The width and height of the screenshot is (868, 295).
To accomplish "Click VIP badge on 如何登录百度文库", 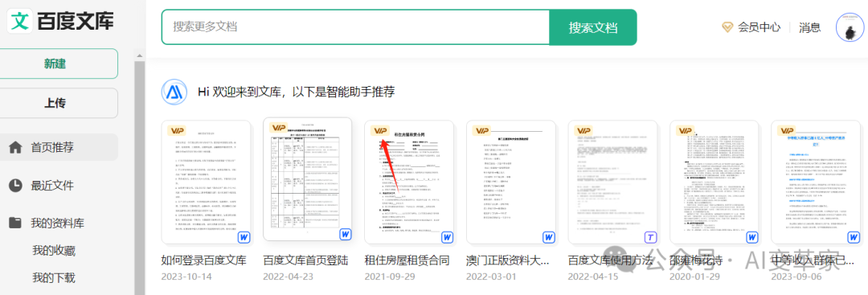I will click(x=177, y=130).
